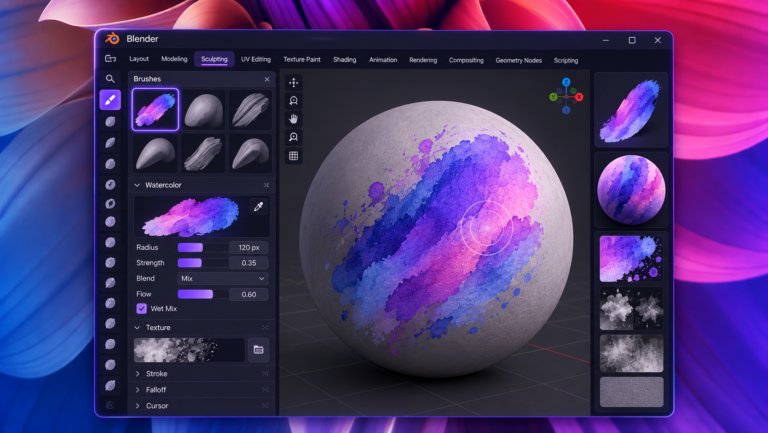Click the Z axis on navigation gizmo
The height and width of the screenshot is (433, 768).
tap(566, 82)
